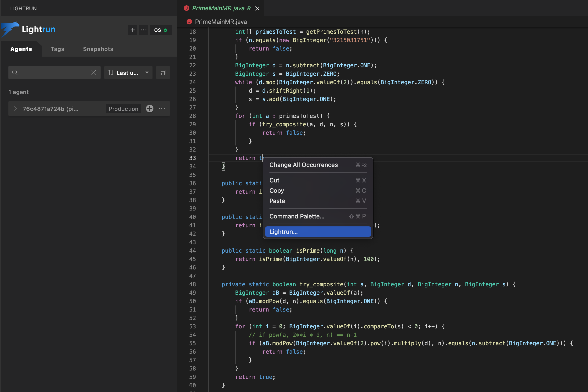Open the ellipsis menu in Lightrun header
Viewport: 588px width, 392px height.
[x=144, y=30]
